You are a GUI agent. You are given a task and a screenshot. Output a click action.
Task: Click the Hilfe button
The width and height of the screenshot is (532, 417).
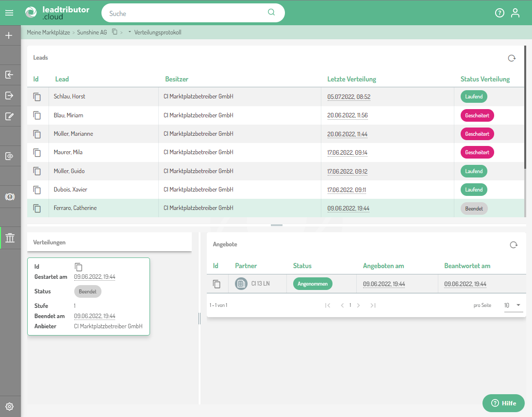[503, 403]
